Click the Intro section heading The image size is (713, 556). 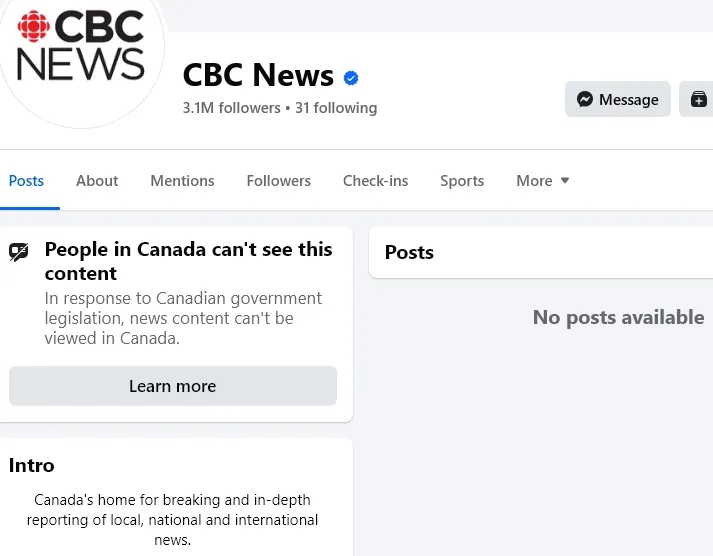pyautogui.click(x=32, y=465)
